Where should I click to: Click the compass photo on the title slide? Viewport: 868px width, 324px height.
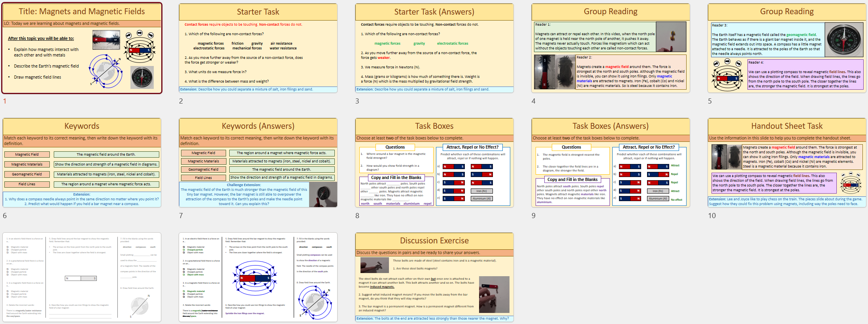tap(142, 77)
